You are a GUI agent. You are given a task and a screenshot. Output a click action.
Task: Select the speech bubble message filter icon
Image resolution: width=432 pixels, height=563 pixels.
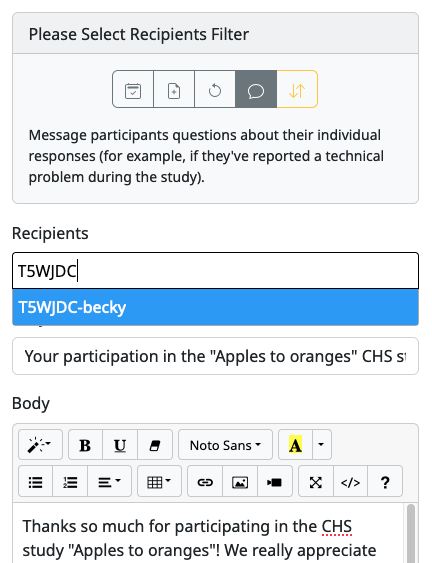click(x=256, y=89)
